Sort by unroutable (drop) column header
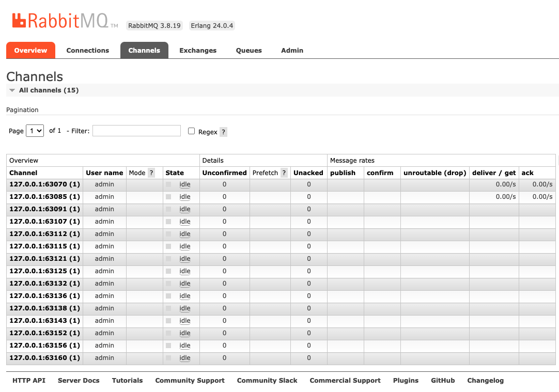Viewport: 559px width, 392px height. (435, 173)
